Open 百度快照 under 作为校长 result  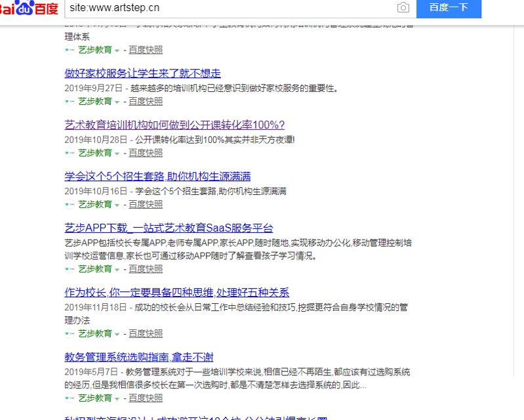point(146,334)
